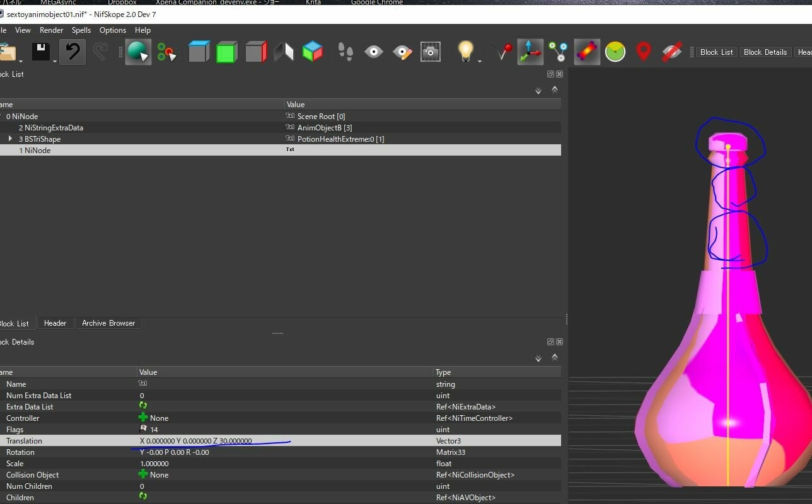Click the Scale value 1.000000

pyautogui.click(x=154, y=464)
